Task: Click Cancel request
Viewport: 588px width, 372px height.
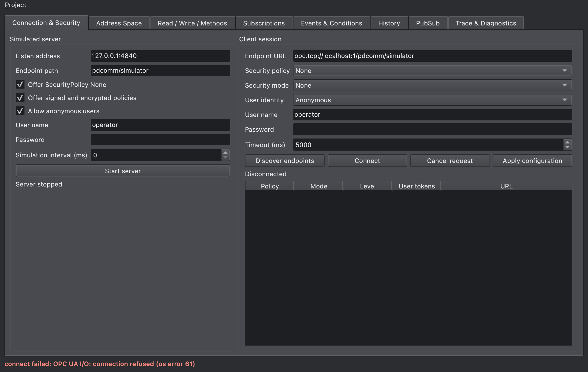Action: 450,161
